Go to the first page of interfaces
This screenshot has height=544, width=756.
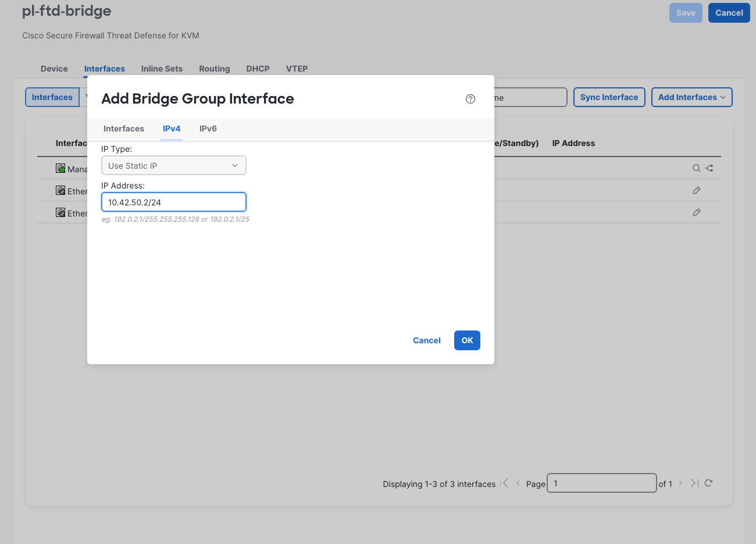(505, 483)
